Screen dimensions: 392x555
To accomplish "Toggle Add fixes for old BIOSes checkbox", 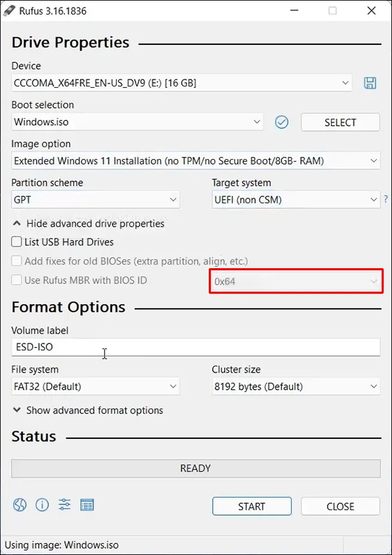I will coord(17,261).
